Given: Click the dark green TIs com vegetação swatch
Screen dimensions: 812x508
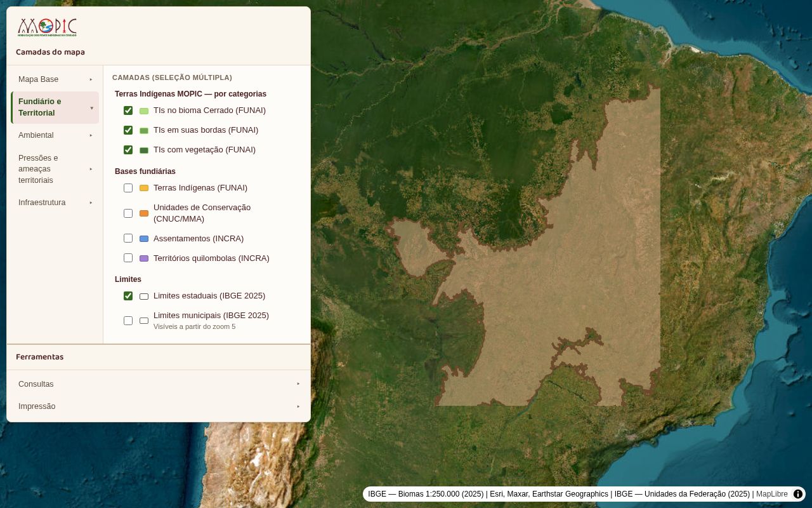Looking at the screenshot, I should (144, 150).
